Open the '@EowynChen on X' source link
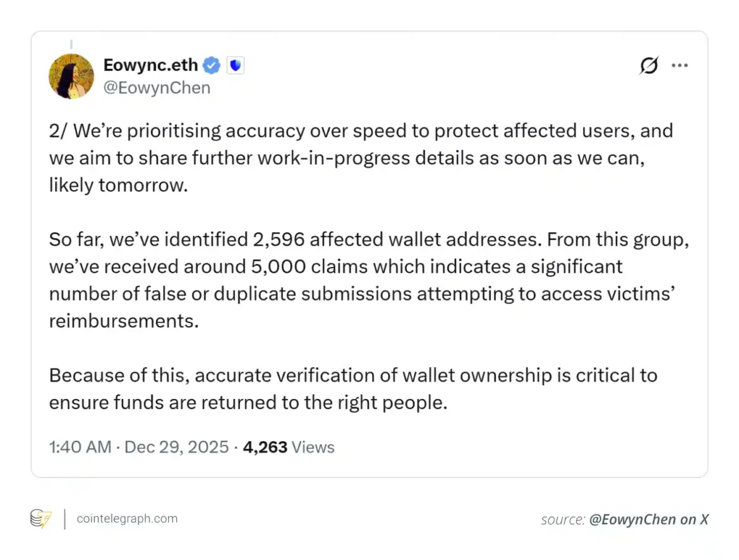This screenshot has width=739, height=560. (x=649, y=519)
